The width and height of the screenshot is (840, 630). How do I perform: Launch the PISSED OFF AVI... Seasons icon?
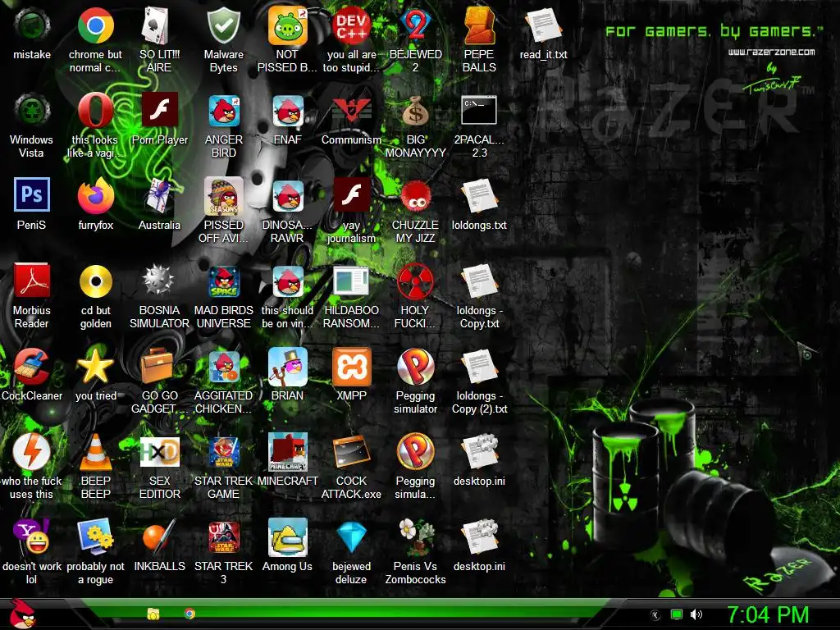(223, 196)
